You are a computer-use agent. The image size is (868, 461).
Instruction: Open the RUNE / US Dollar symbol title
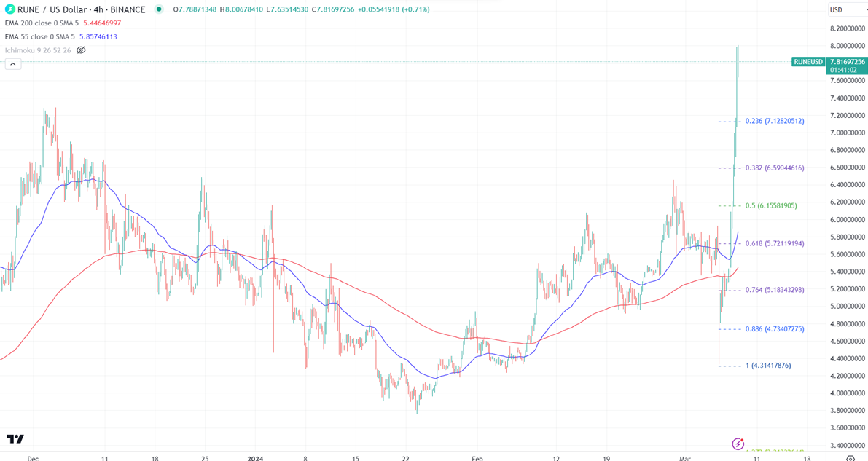click(82, 9)
